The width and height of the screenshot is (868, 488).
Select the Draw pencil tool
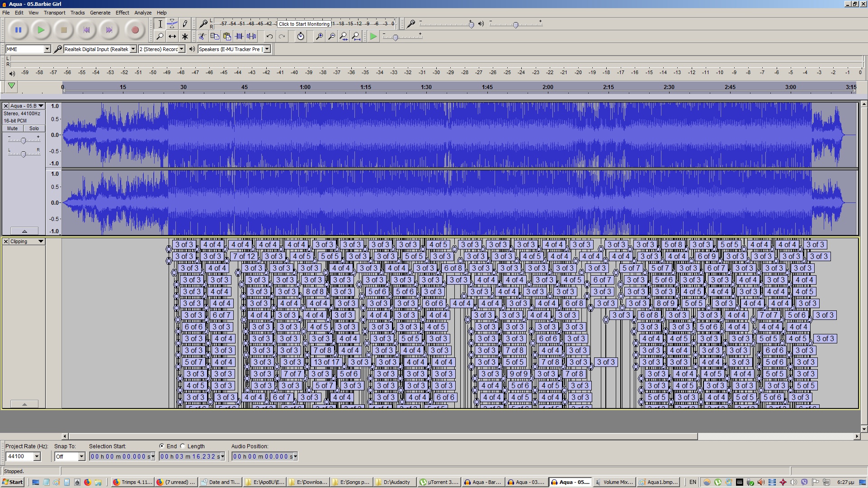[184, 24]
